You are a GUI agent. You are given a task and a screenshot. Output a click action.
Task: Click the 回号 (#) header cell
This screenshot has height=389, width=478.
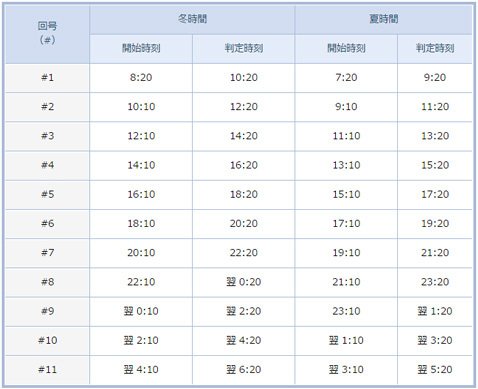coord(47,34)
